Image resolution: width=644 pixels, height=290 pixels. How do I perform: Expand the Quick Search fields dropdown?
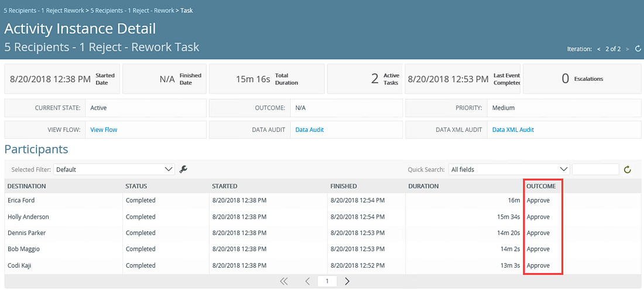click(509, 169)
